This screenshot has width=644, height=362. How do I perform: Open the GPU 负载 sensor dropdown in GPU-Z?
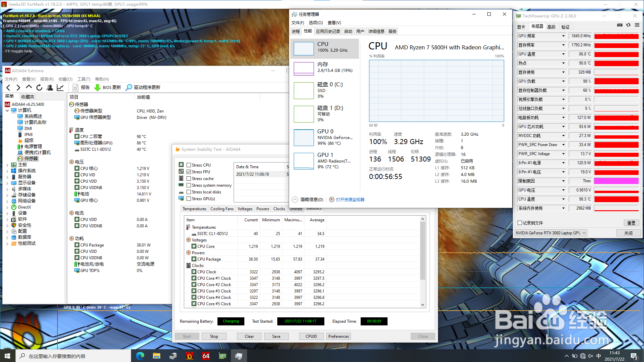click(563, 81)
